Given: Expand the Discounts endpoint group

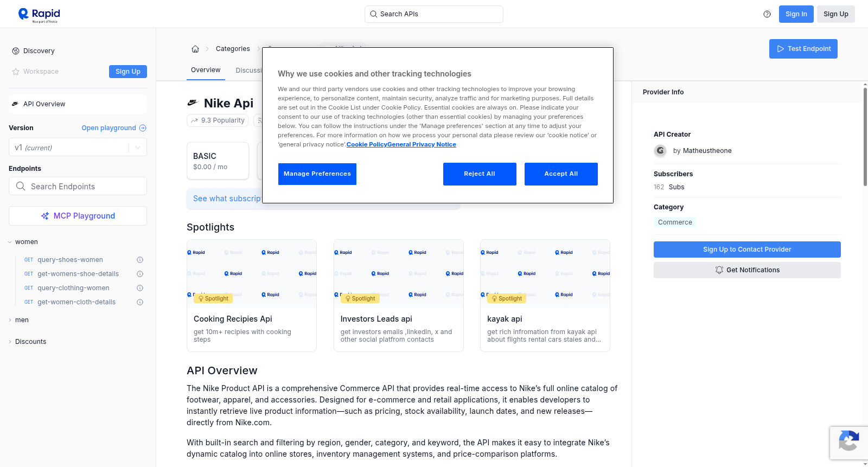Looking at the screenshot, I should pos(10,342).
